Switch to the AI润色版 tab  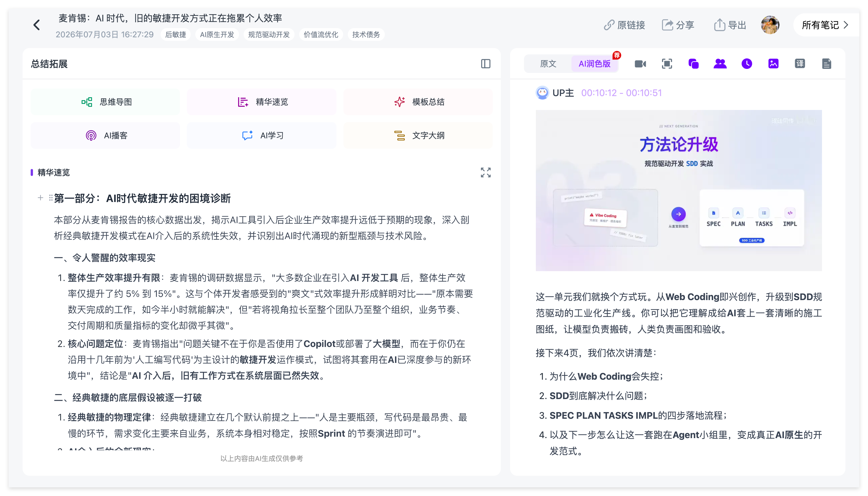[x=595, y=64]
